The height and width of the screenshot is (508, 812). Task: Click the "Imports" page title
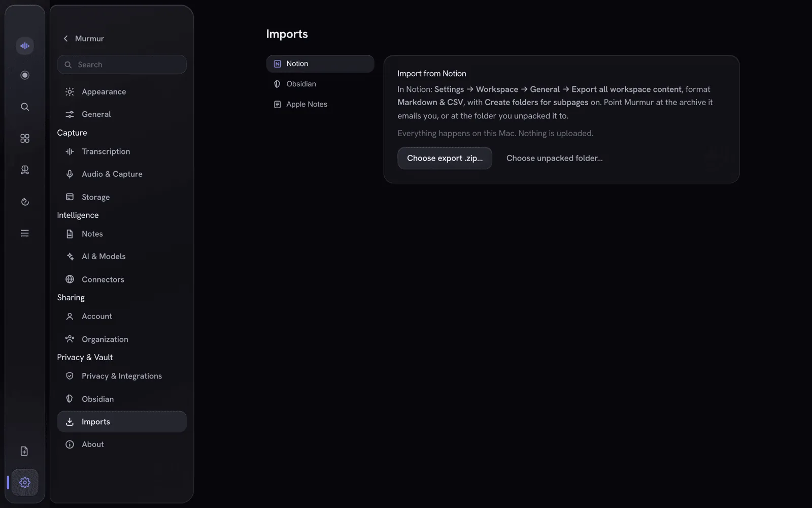(287, 34)
